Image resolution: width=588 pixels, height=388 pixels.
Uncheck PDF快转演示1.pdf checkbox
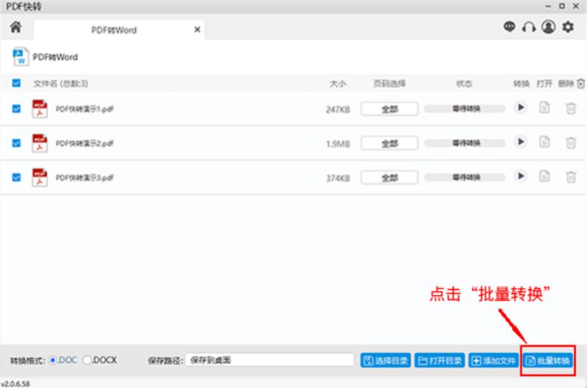tap(16, 109)
